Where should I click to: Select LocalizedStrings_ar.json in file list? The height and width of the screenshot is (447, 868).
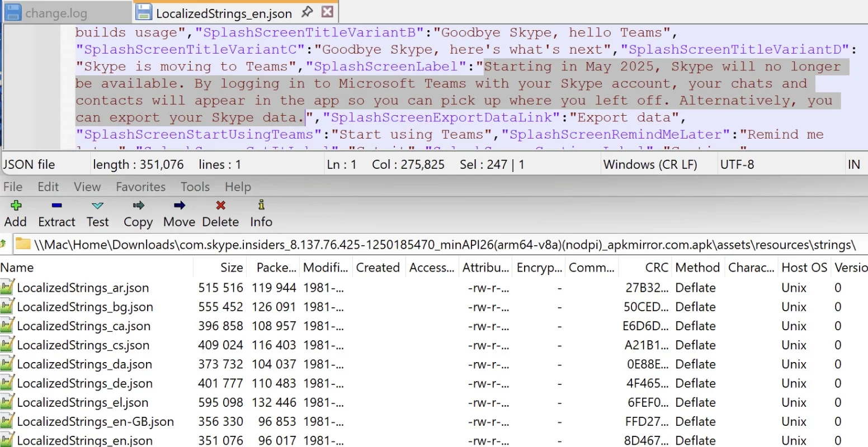coord(83,288)
